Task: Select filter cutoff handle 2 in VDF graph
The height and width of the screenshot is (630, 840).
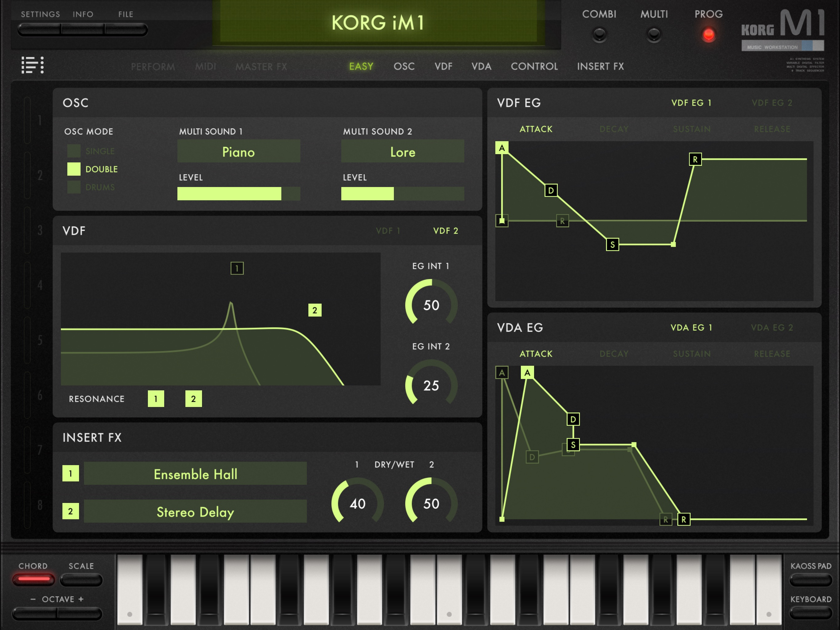Action: (x=315, y=310)
